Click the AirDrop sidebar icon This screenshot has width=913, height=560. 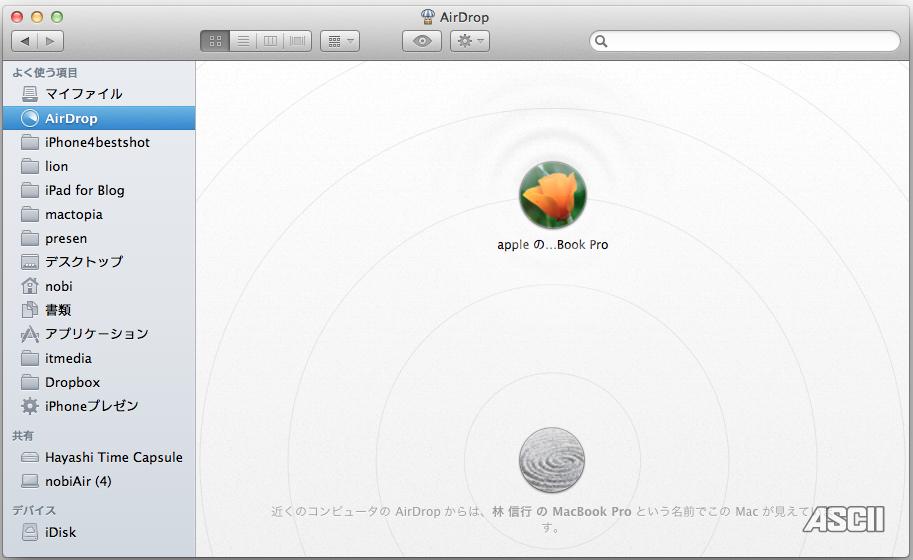[30, 118]
